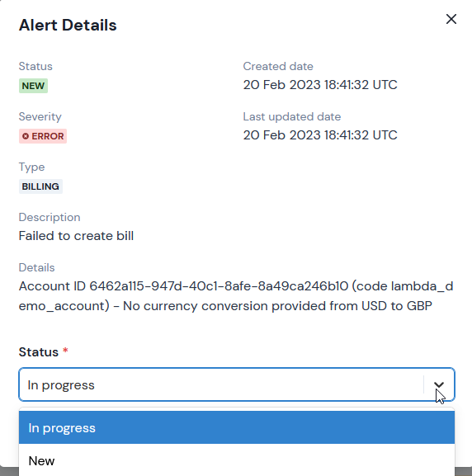472x476 pixels.
Task: Click the Failed to create bill description
Action: click(76, 236)
